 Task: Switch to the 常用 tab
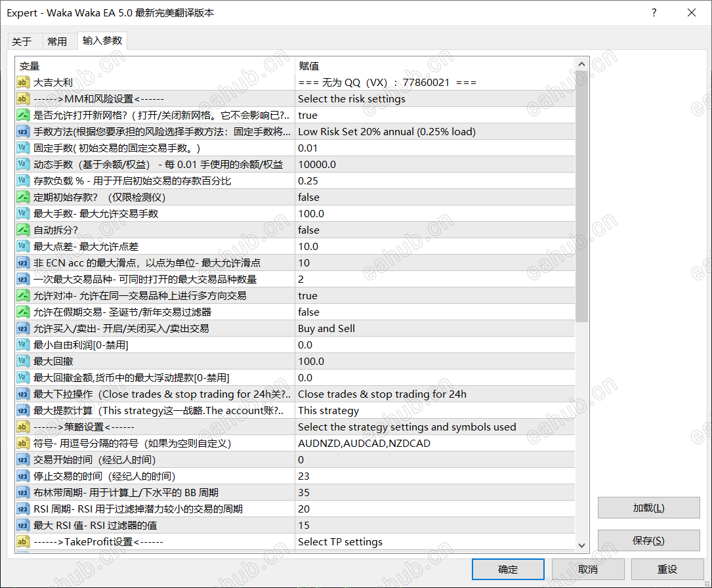point(57,42)
